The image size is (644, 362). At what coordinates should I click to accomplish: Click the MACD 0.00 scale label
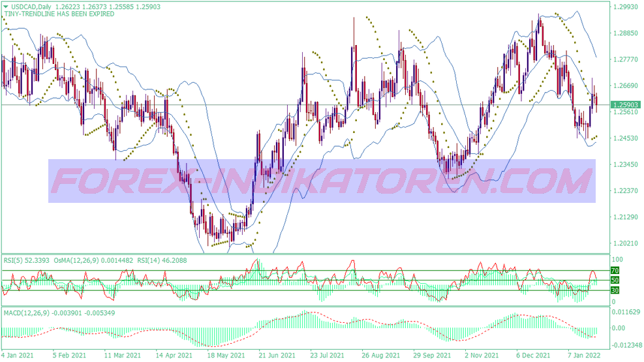(x=618, y=328)
